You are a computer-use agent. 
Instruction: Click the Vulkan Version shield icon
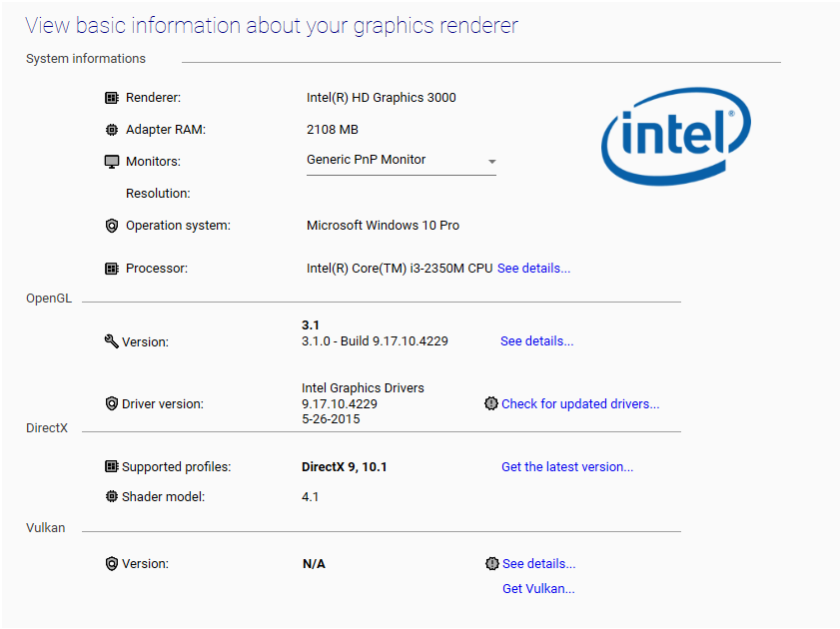click(111, 564)
